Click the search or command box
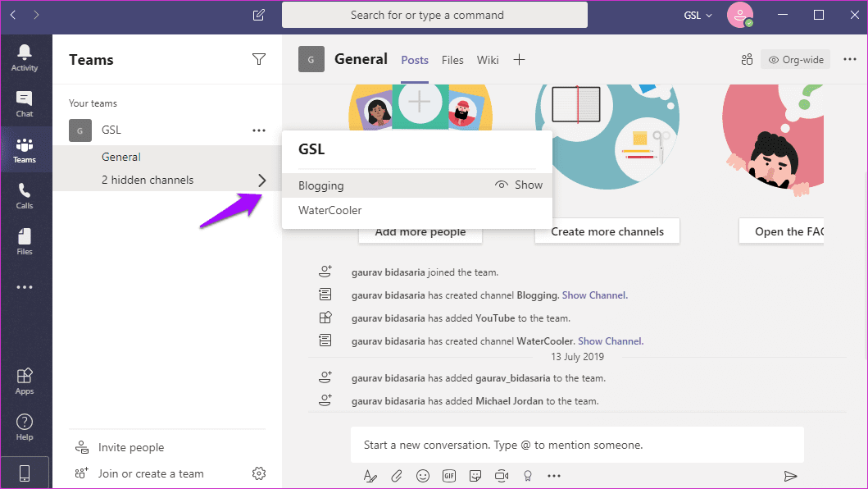The width and height of the screenshot is (868, 489). [x=434, y=15]
